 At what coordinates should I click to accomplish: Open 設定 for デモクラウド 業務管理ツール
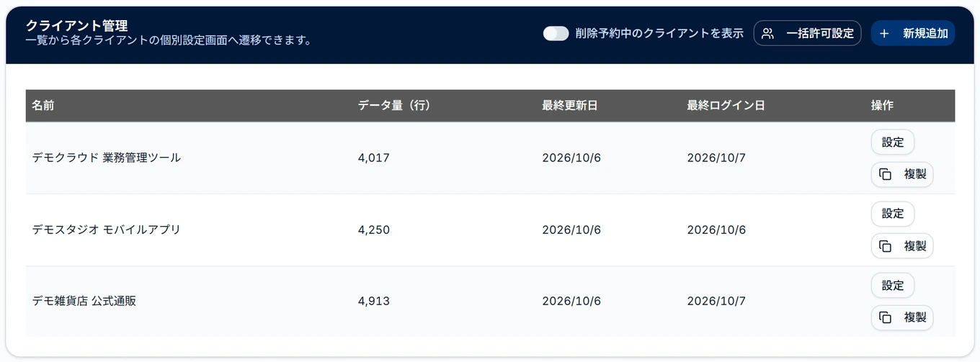click(x=893, y=142)
